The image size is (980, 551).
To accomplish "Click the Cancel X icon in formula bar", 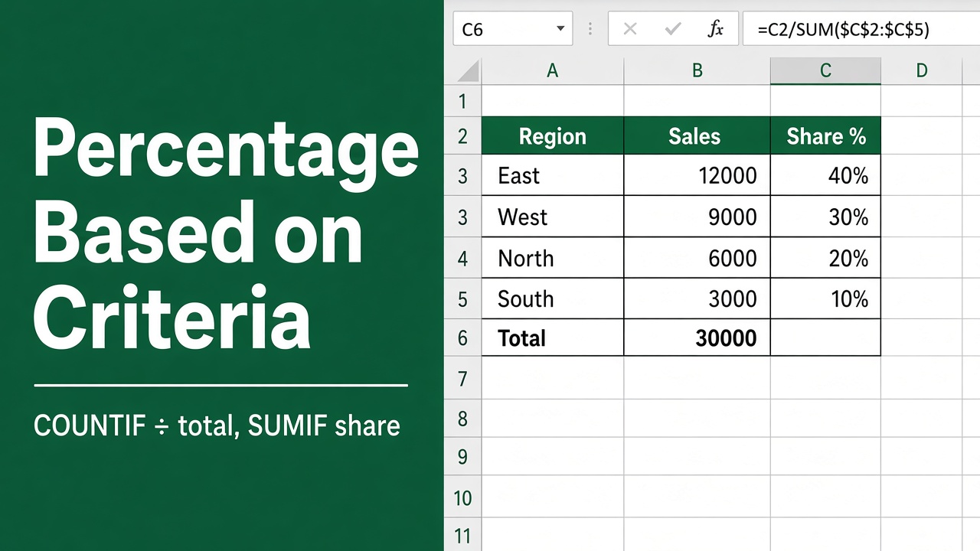I will coord(630,29).
